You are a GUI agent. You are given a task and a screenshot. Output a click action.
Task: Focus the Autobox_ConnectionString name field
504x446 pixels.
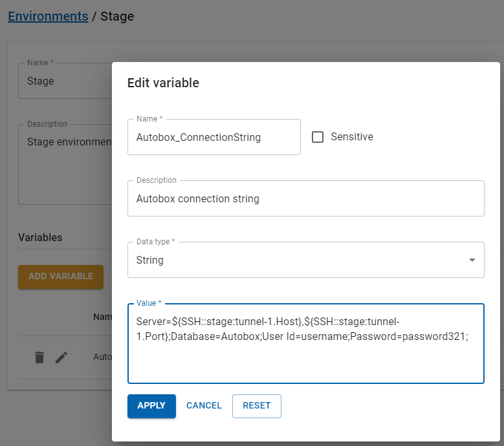pos(214,138)
